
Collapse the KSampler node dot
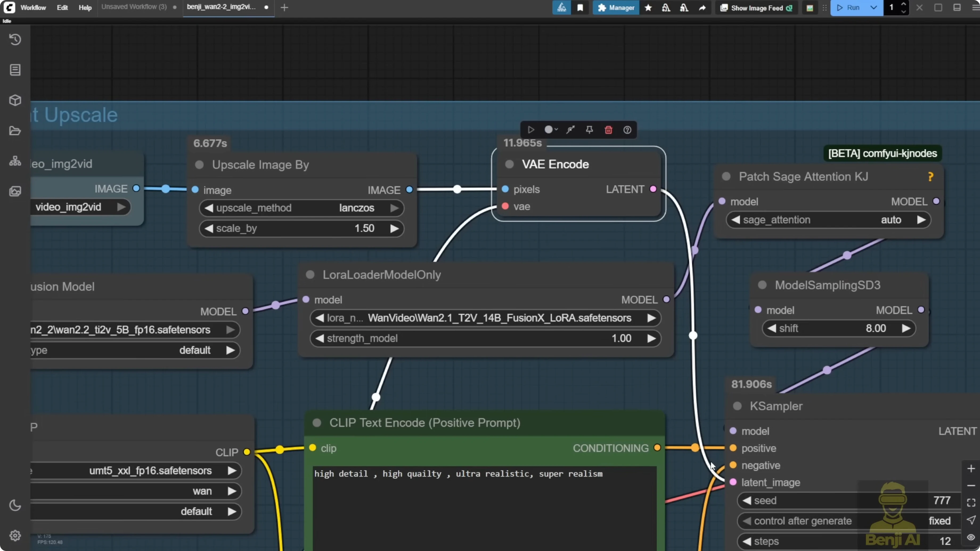coord(737,406)
